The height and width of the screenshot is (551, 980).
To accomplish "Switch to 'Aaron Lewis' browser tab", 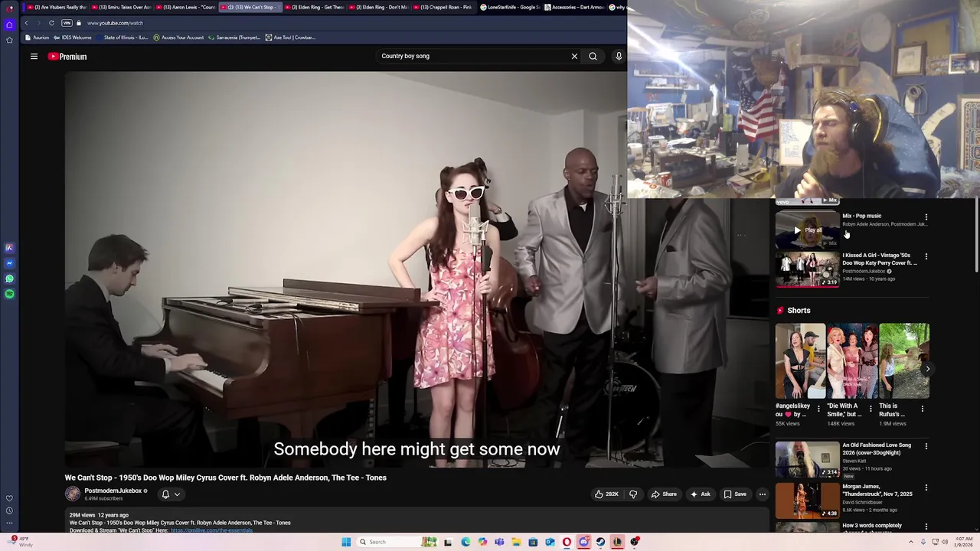I will click(x=186, y=7).
